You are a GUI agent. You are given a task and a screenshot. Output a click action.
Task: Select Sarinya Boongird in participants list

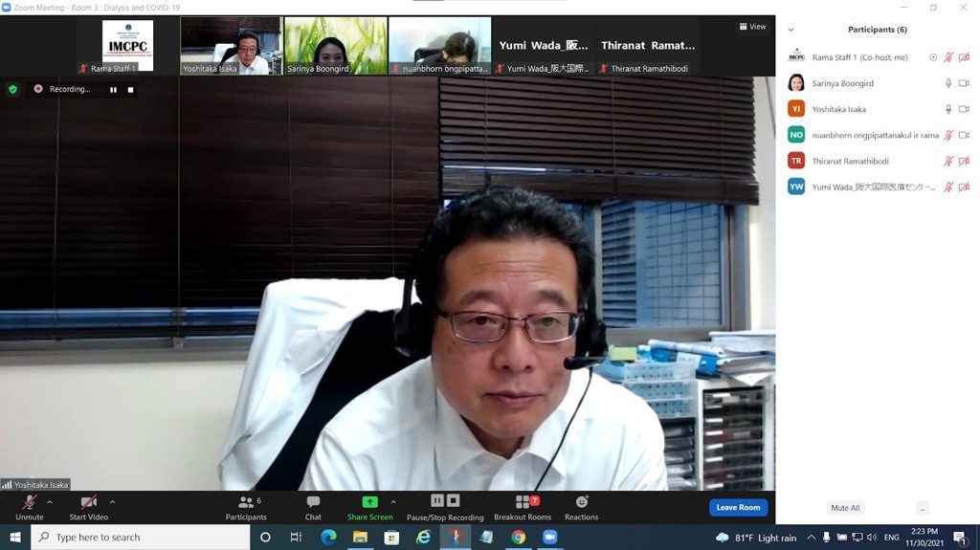pyautogui.click(x=878, y=83)
